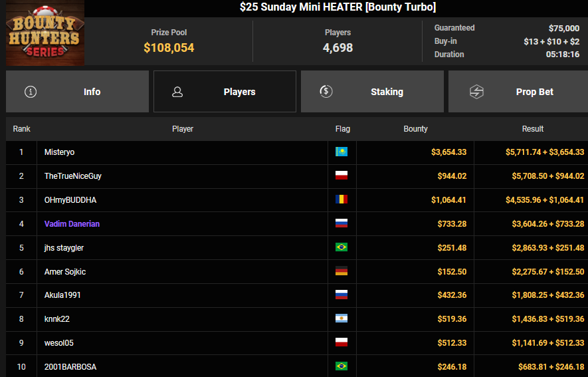Screen dimensions: 588x377
Task: Click the German flag beside Amer Sojkic
Action: [342, 271]
